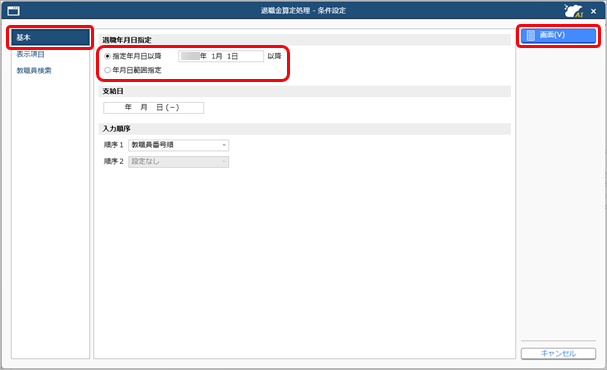Open the AI assistant bird icon
The image size is (607, 370).
(573, 10)
